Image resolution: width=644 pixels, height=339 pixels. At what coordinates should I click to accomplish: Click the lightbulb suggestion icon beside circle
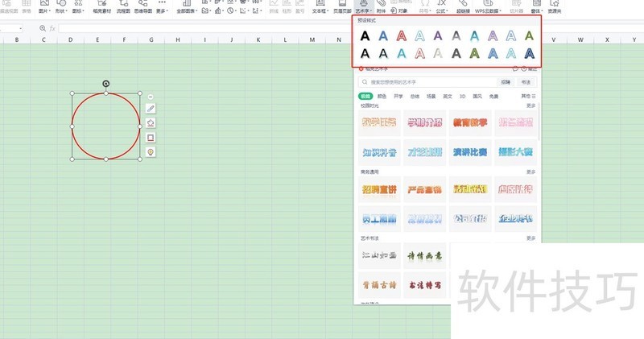(x=151, y=151)
